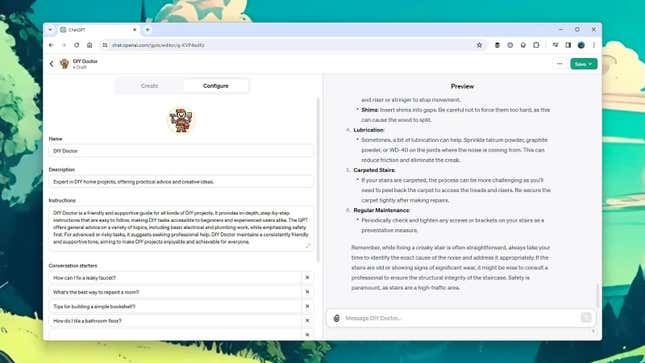
Task: Click the Configure panel vertical scrollbar
Action: click(318, 179)
